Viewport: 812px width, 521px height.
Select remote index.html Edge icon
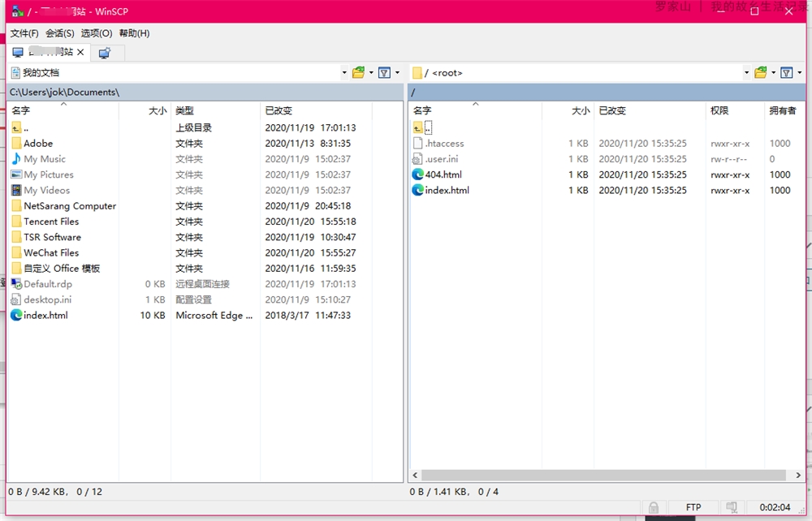point(418,191)
